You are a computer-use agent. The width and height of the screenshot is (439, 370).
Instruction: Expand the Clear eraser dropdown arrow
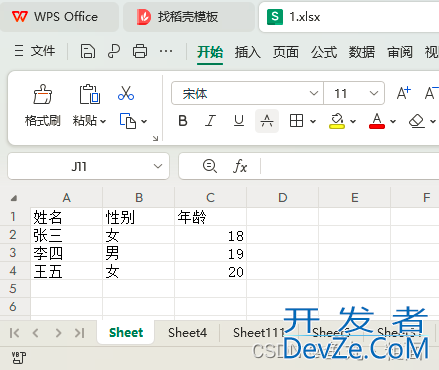[x=433, y=121]
